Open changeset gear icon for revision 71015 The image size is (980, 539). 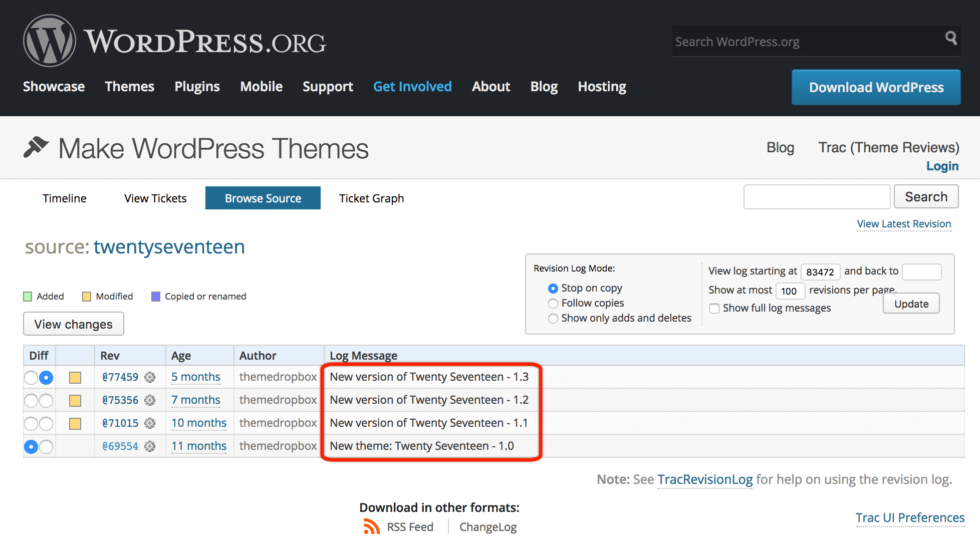click(x=150, y=423)
